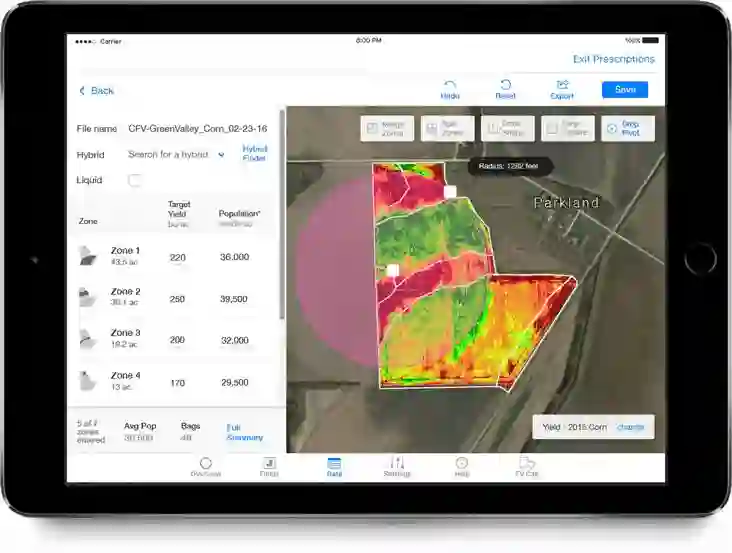The height and width of the screenshot is (553, 732).
Task: Click the white pivot handle on field's left edge
Action: pyautogui.click(x=393, y=270)
